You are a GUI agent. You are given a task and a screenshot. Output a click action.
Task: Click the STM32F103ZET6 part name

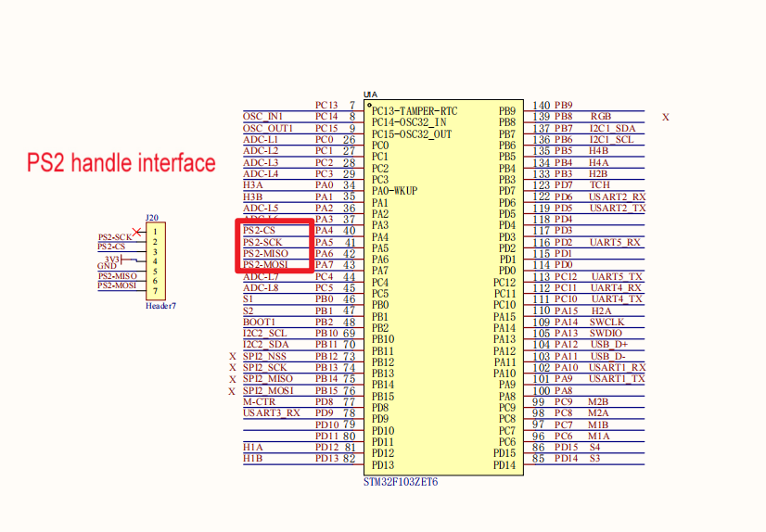coord(401,482)
